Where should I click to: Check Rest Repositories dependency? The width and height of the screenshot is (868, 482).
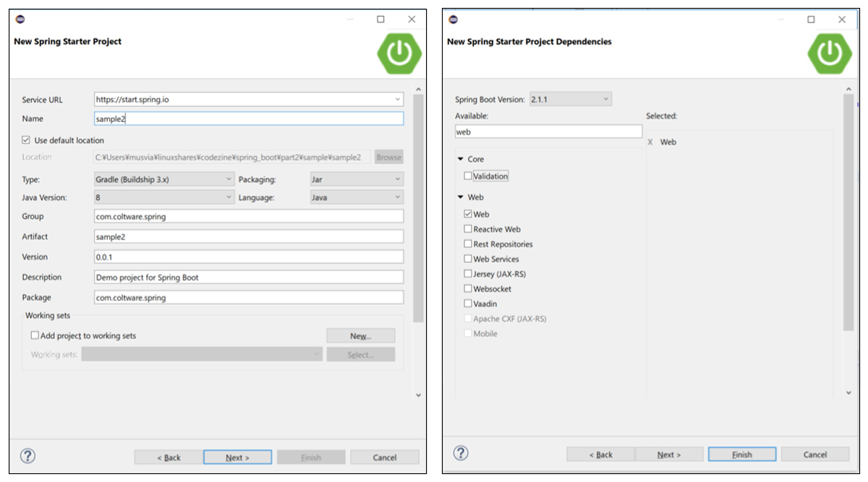point(468,244)
